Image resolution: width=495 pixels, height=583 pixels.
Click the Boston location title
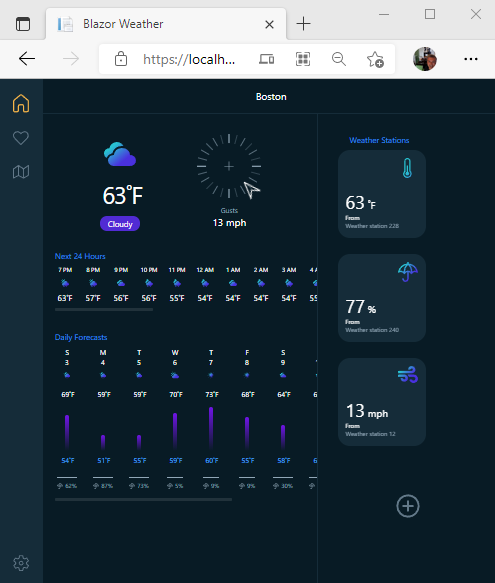tap(271, 97)
